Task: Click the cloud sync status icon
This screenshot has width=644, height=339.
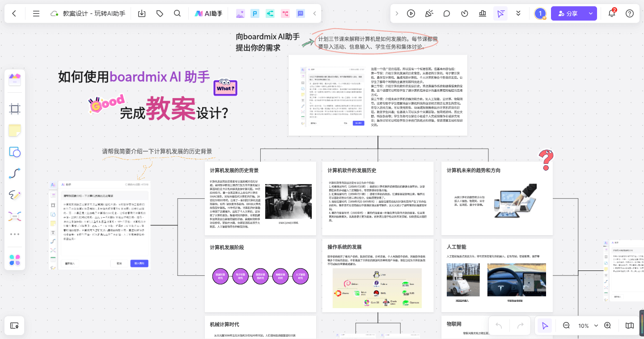Action: (55, 13)
